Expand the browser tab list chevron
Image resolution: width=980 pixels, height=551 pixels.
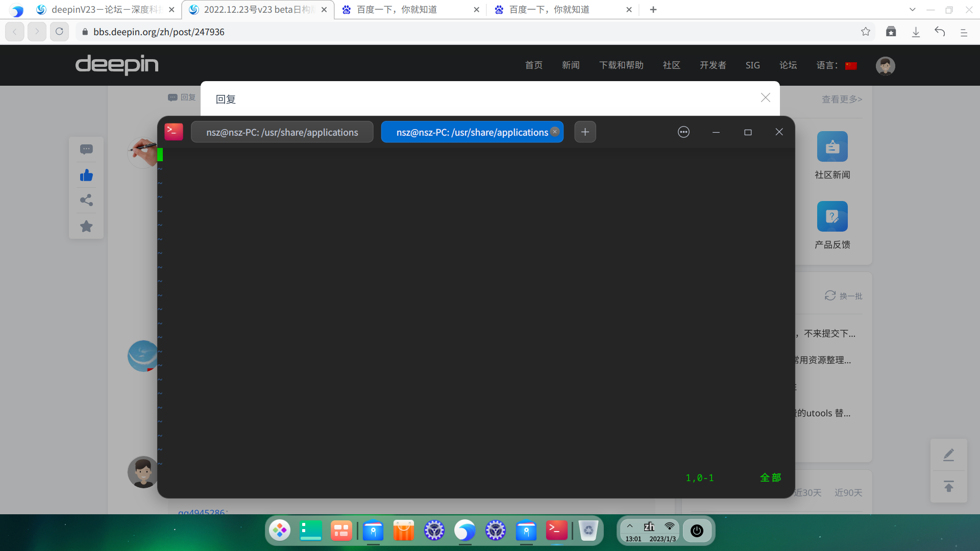click(913, 10)
